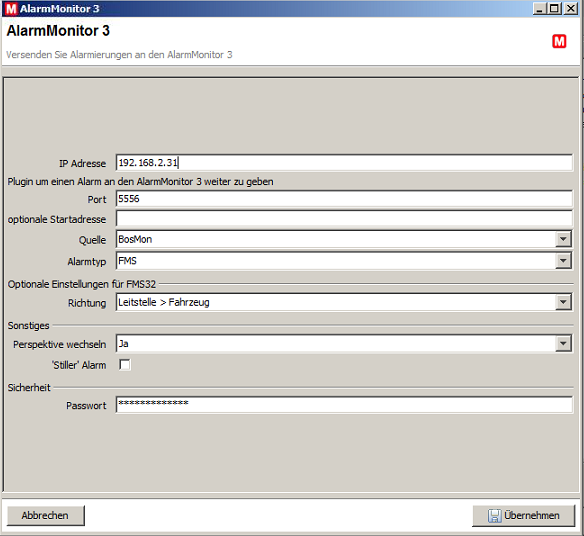Click the Passwort field
The image size is (584, 536).
tap(344, 405)
